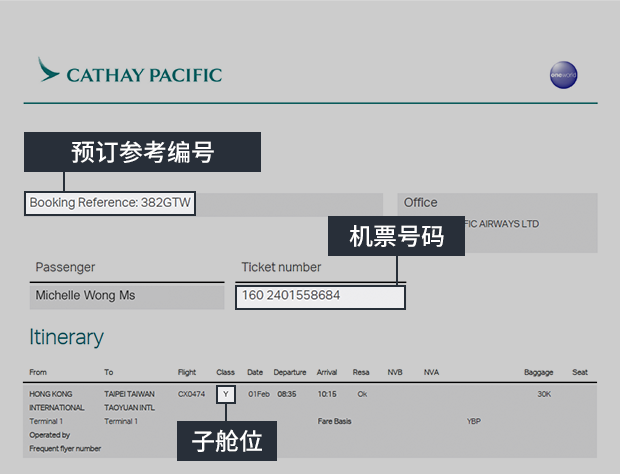Click the Itinerary heading
620x474 pixels.
[66, 337]
